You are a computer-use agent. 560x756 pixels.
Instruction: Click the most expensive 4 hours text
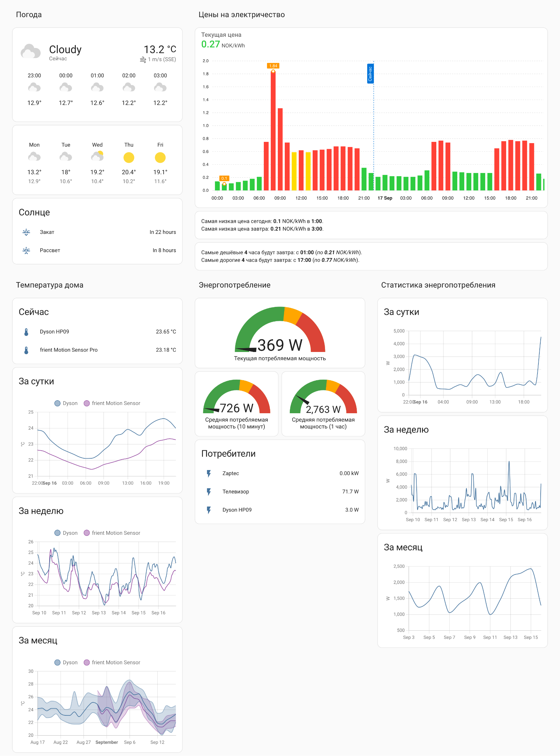[x=280, y=260]
